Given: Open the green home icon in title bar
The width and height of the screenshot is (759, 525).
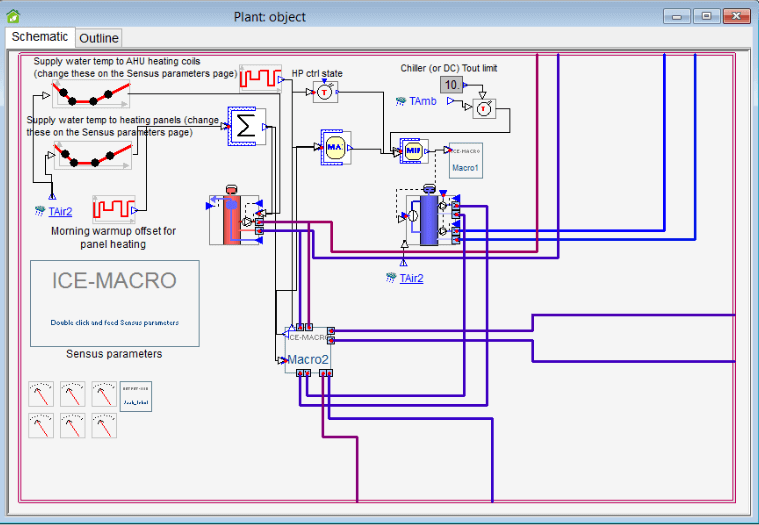Looking at the screenshot, I should click(x=13, y=16).
